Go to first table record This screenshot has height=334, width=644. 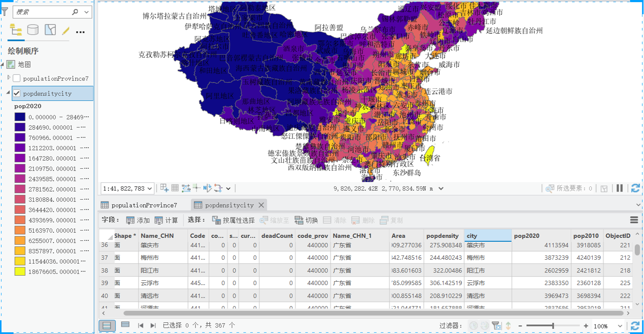coord(140,325)
